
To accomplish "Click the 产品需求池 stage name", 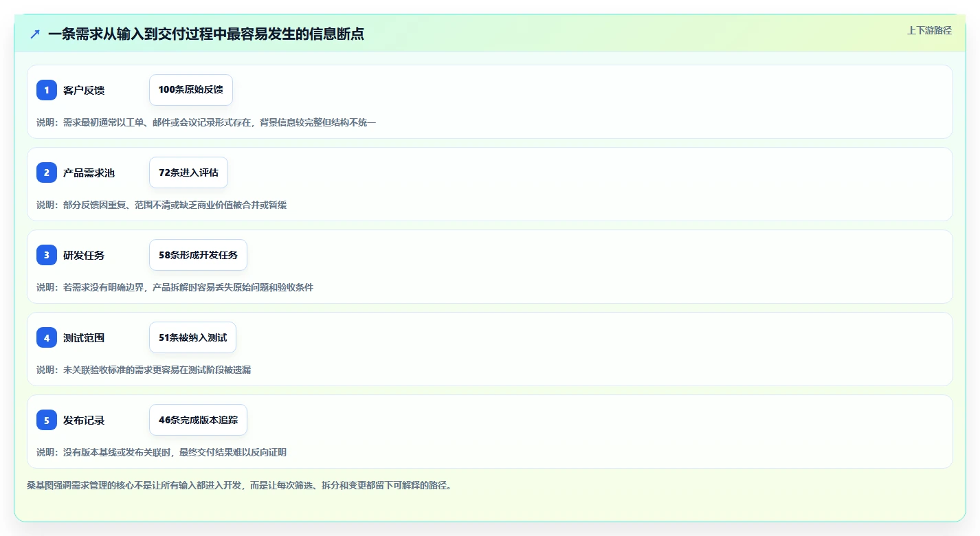I will point(89,172).
